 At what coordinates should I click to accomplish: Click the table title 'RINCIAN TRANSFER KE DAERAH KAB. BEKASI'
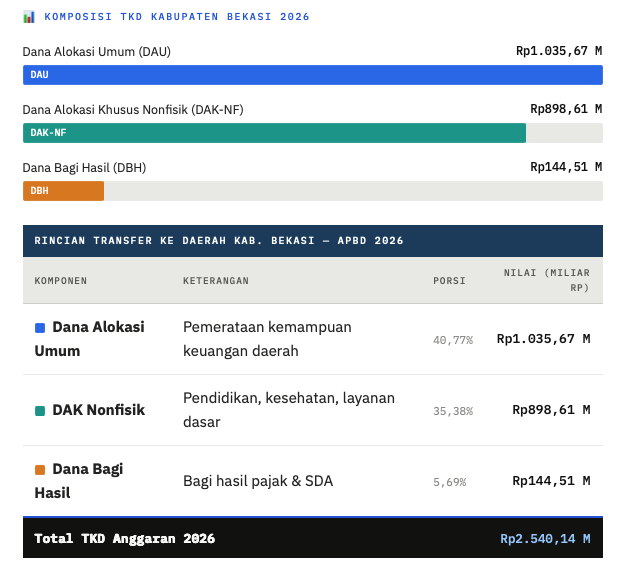pos(174,241)
